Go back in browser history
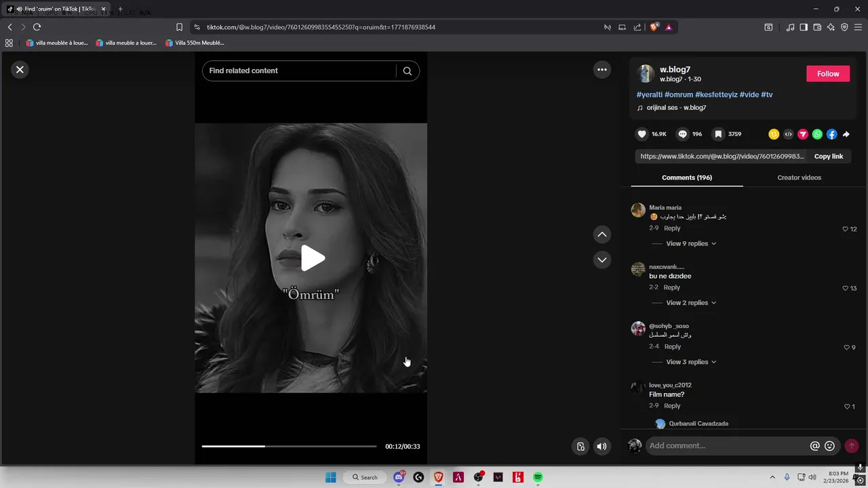Viewport: 868px width, 488px height. (x=9, y=27)
